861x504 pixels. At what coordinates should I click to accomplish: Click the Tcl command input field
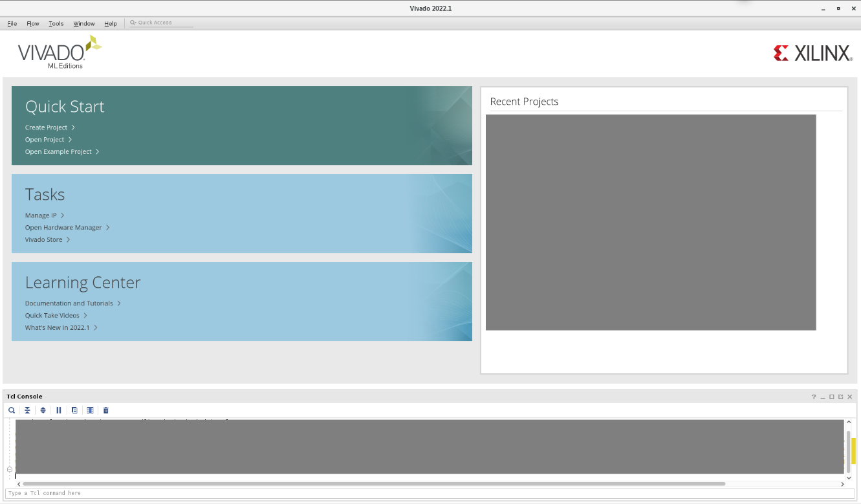430,493
